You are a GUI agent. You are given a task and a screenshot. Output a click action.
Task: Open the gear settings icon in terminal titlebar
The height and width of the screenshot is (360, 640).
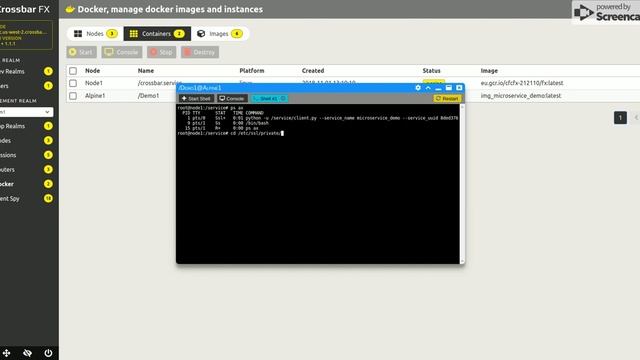(418, 88)
